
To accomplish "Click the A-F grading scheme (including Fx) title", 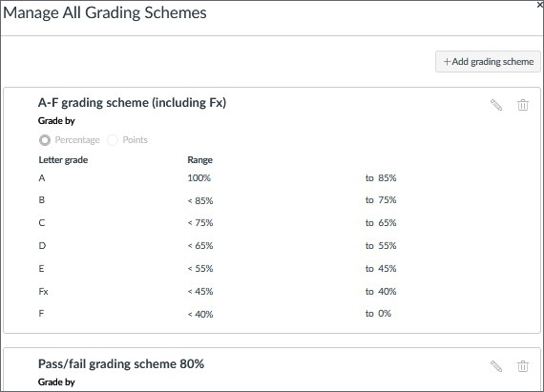I will pos(133,103).
